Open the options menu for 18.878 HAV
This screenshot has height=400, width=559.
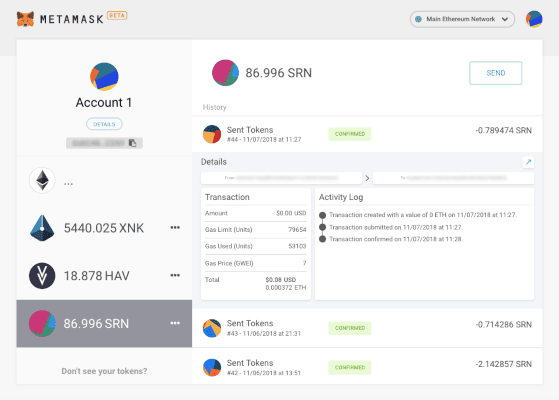click(175, 275)
